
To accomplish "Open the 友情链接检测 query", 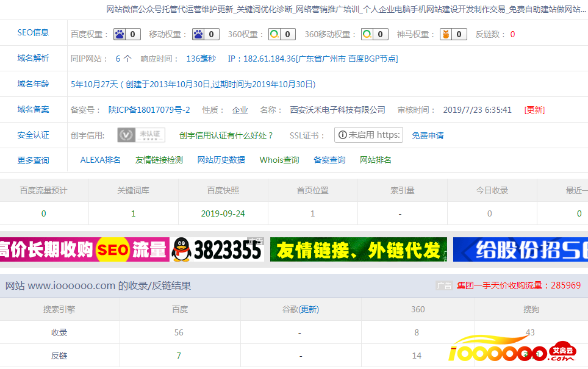I will point(159,160).
